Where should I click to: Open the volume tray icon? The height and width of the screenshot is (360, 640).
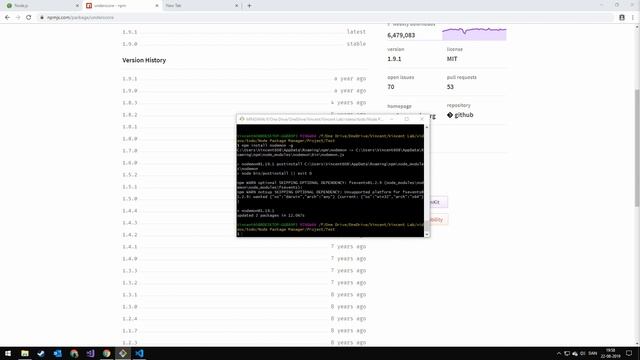click(x=583, y=353)
